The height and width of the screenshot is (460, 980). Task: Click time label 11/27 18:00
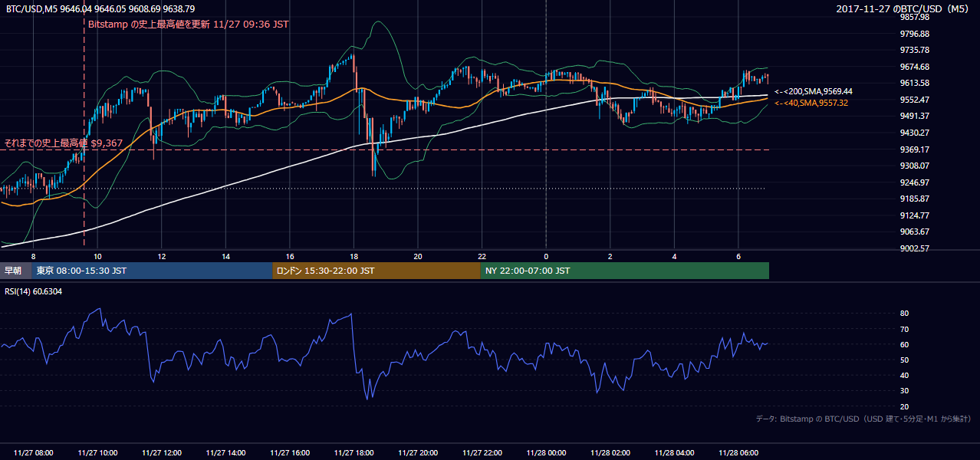[354, 452]
